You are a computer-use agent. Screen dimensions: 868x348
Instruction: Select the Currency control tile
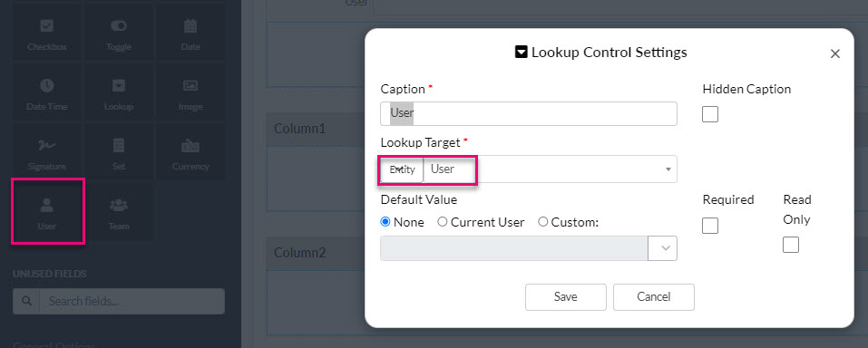click(x=190, y=152)
